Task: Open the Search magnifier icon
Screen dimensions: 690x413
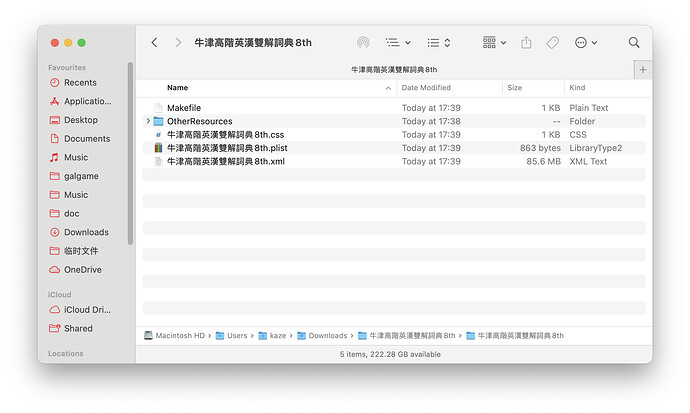Action: coord(634,43)
